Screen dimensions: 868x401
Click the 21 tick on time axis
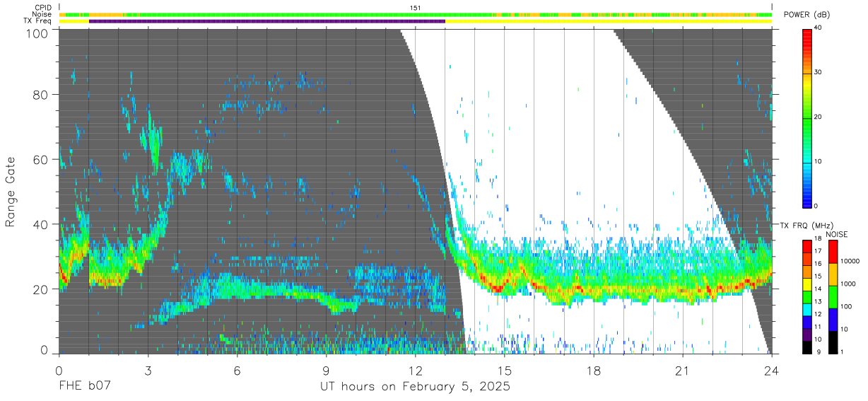[683, 371]
